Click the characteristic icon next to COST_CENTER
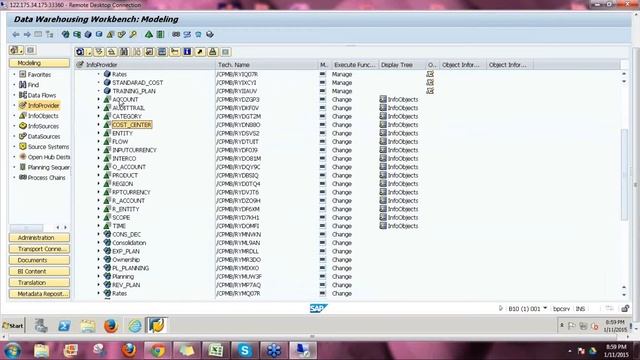Image resolution: width=640 pixels, height=360 pixels. pos(107,124)
